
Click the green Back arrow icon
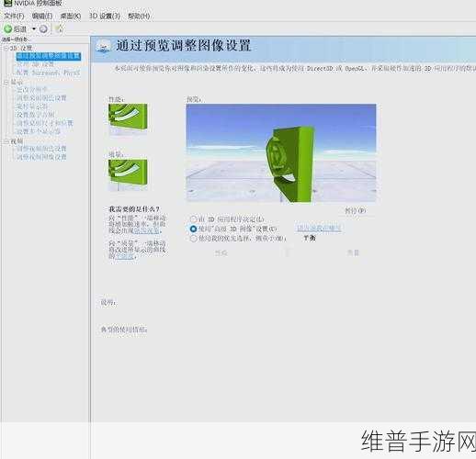point(7,29)
